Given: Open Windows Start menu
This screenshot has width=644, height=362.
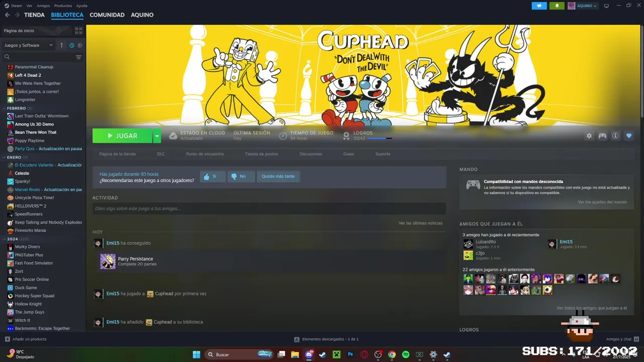Looking at the screenshot, I should [x=196, y=354].
